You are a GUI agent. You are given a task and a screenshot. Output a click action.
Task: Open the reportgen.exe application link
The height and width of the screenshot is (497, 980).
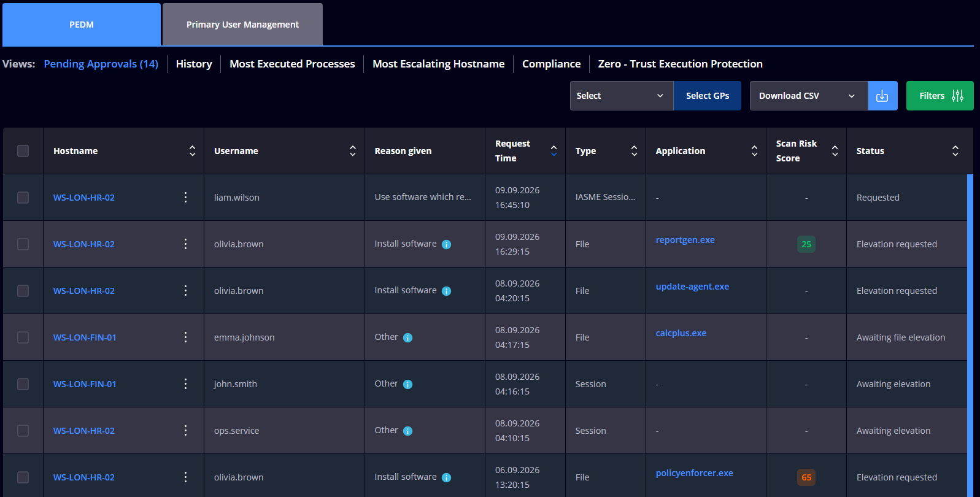[x=685, y=240]
